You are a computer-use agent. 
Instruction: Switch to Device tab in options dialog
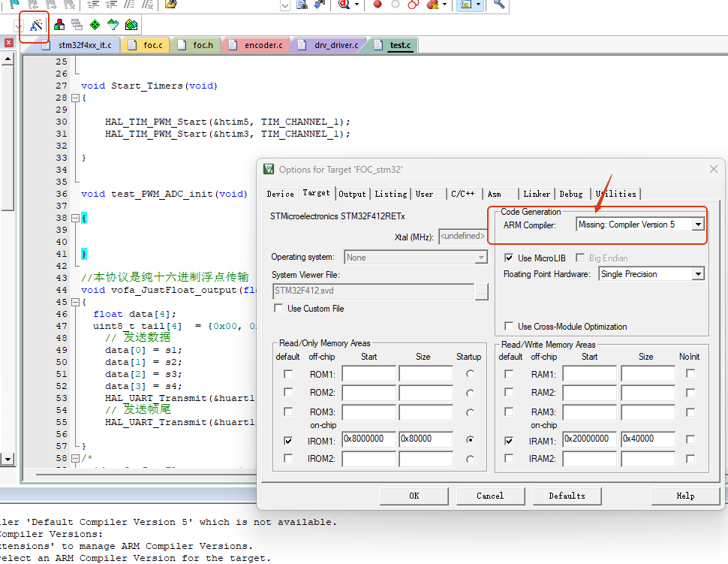(x=280, y=195)
